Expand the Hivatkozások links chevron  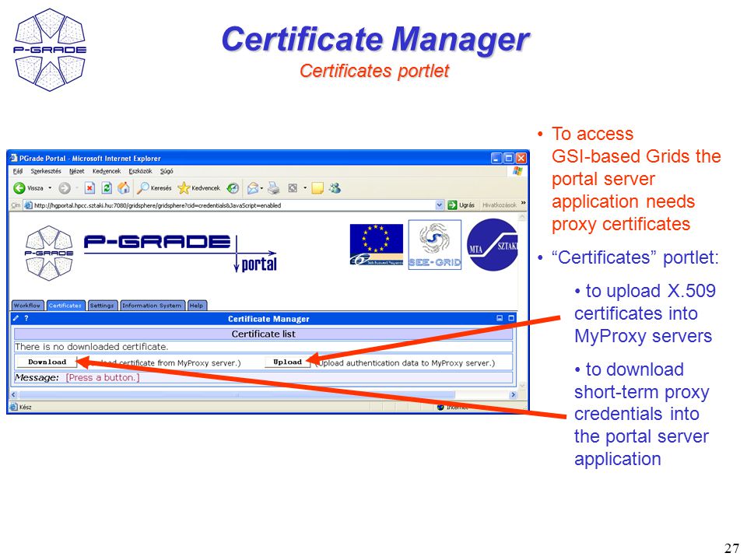click(523, 204)
